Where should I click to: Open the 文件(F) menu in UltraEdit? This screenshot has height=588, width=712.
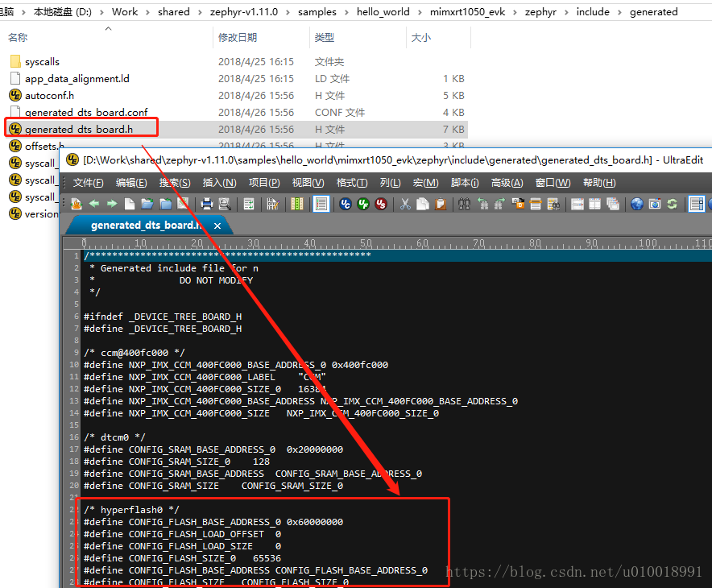[89, 183]
